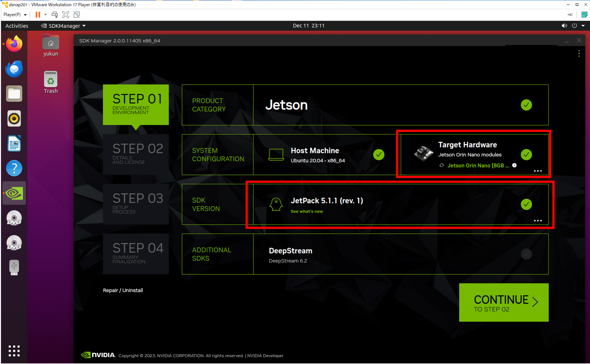This screenshot has height=364, width=590.
Task: Select the STEP 03 Setup Process tab
Action: [x=136, y=204]
